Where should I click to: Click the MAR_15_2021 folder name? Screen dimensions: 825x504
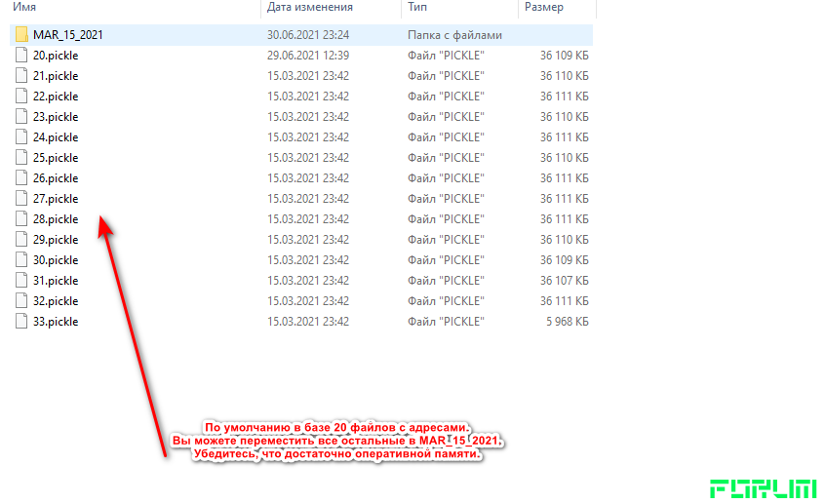(x=68, y=35)
